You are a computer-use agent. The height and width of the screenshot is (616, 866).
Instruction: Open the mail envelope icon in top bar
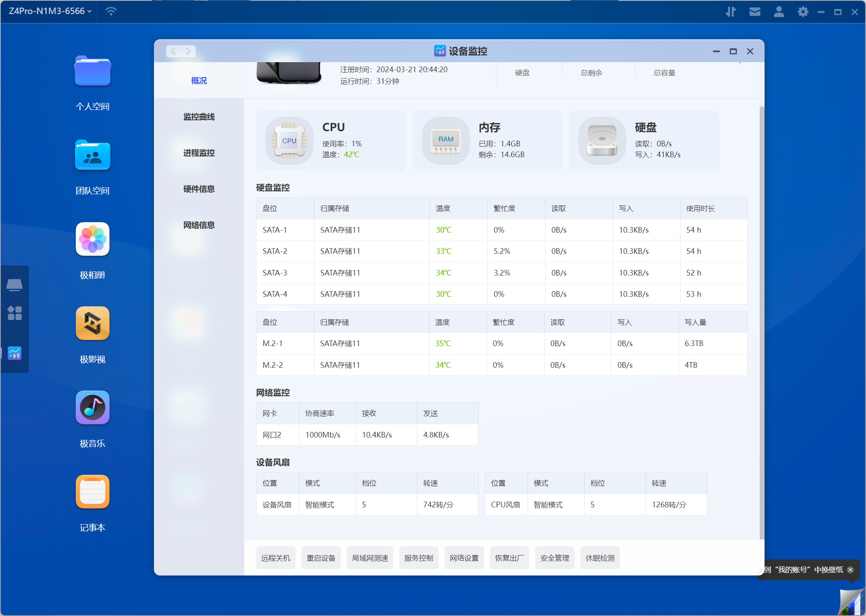(755, 12)
